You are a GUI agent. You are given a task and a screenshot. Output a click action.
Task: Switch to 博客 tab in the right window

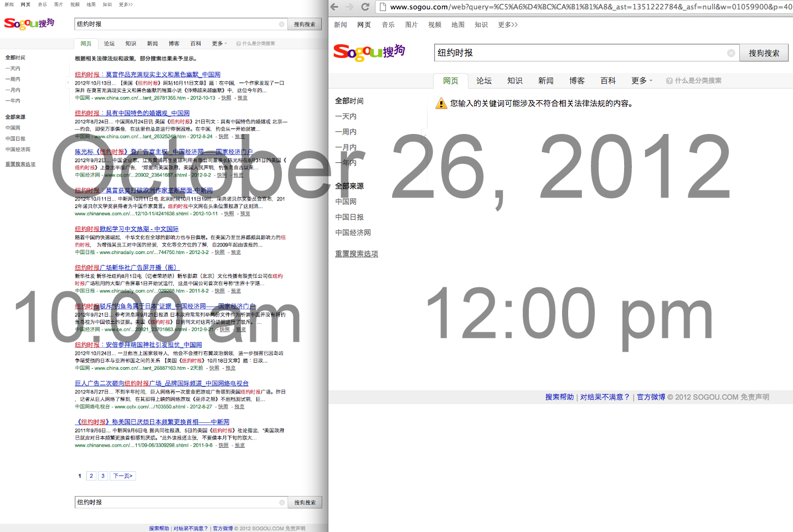click(x=577, y=81)
